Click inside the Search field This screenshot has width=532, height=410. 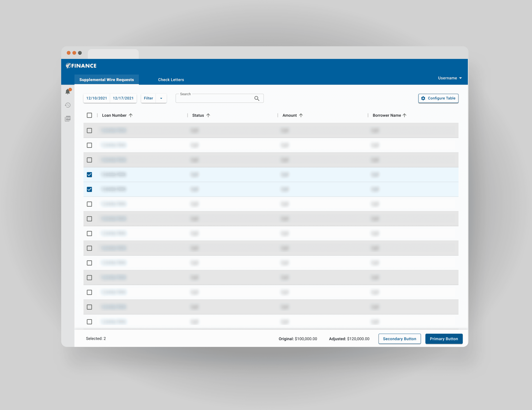(214, 98)
